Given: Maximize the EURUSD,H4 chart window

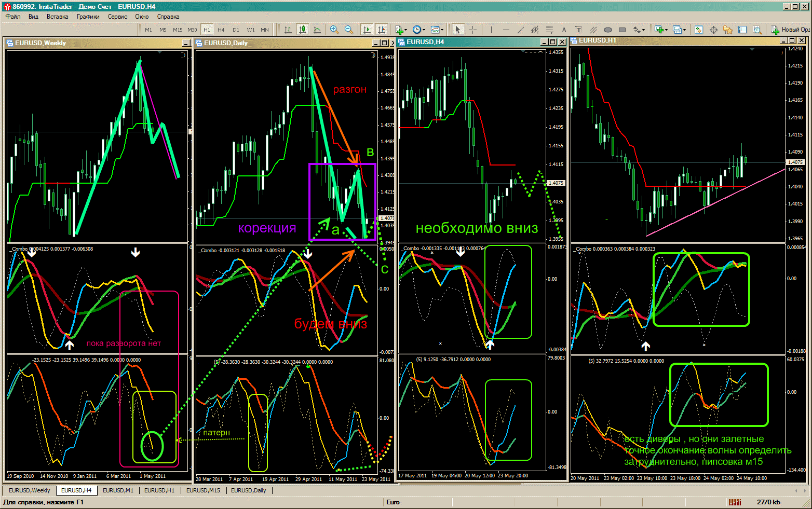Looking at the screenshot, I should [x=553, y=42].
